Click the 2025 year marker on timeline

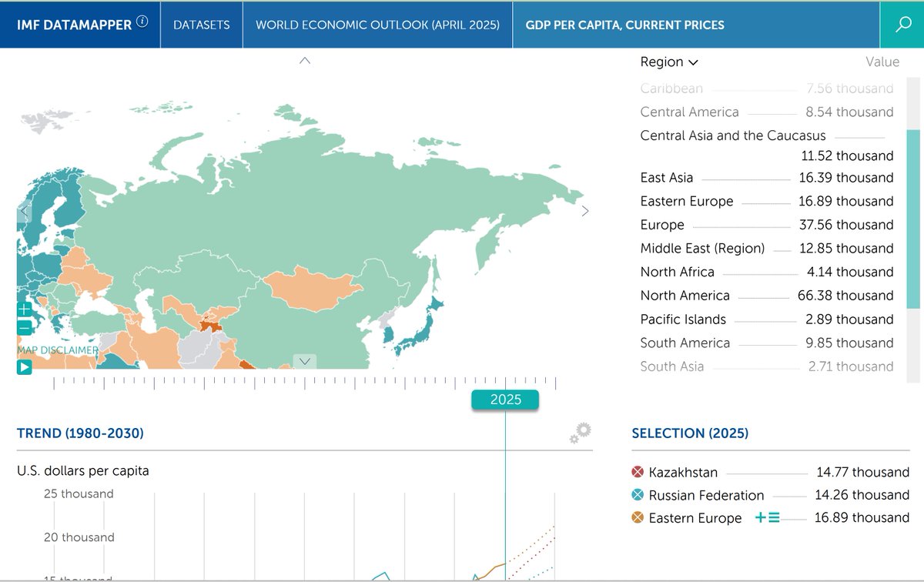[x=505, y=400]
